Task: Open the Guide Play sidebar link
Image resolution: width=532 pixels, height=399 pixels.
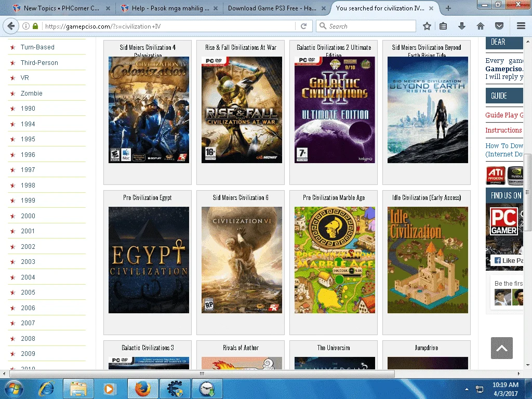Action: 504,115
